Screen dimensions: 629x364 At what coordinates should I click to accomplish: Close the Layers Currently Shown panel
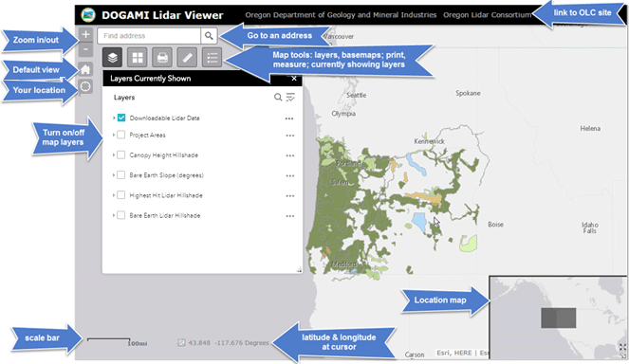pyautogui.click(x=294, y=79)
